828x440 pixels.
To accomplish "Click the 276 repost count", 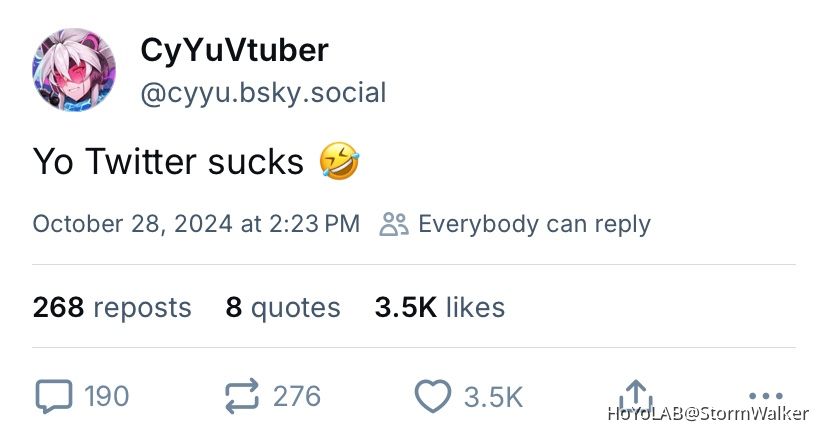I will click(x=297, y=397).
